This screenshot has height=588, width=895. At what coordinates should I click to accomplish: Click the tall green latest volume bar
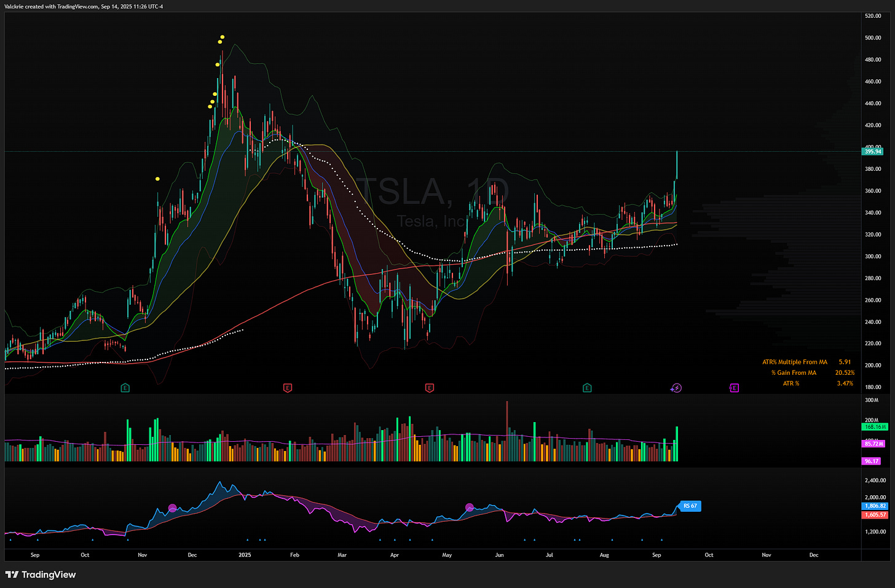pos(677,444)
